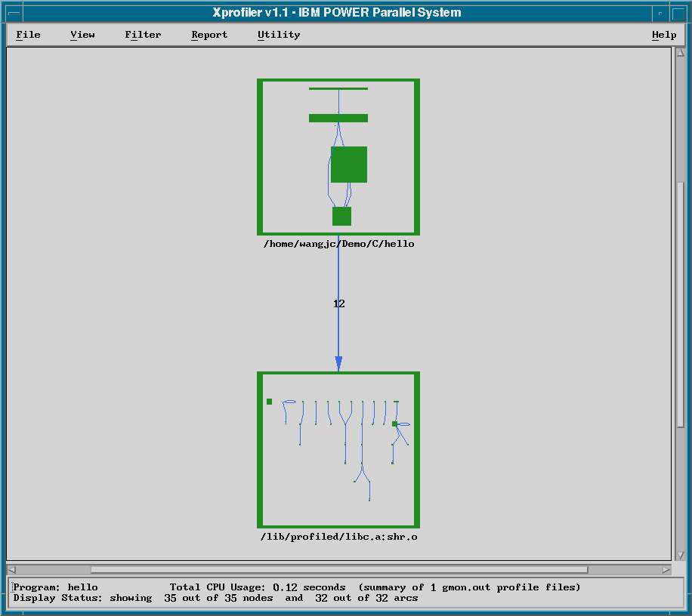The width and height of the screenshot is (692, 616).
Task: Click the /home/wangjc/Demo/C/hello label
Action: (x=338, y=244)
